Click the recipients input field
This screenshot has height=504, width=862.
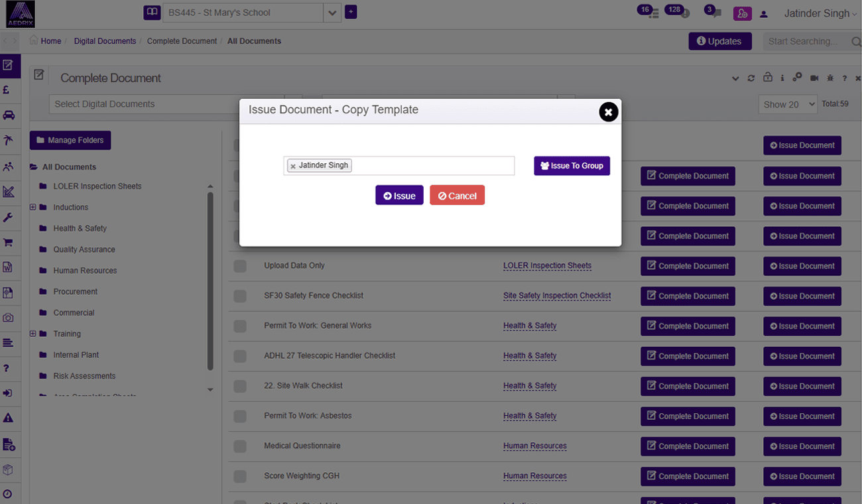click(431, 166)
